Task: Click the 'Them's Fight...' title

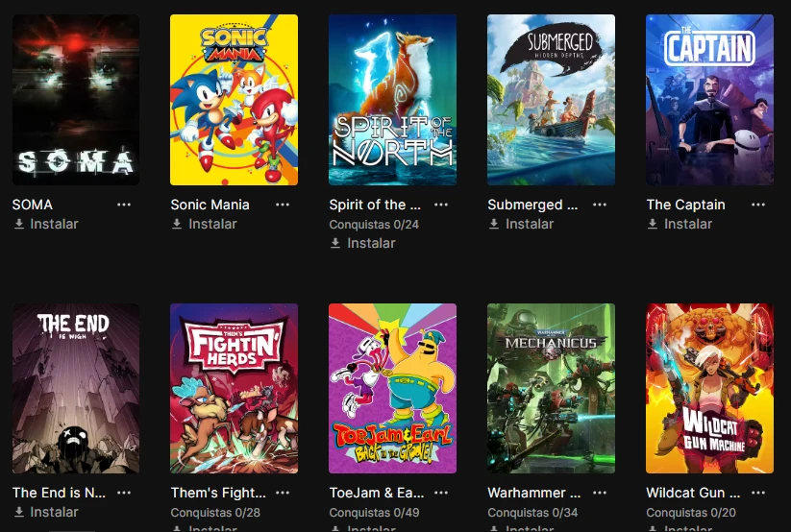Action: (218, 493)
